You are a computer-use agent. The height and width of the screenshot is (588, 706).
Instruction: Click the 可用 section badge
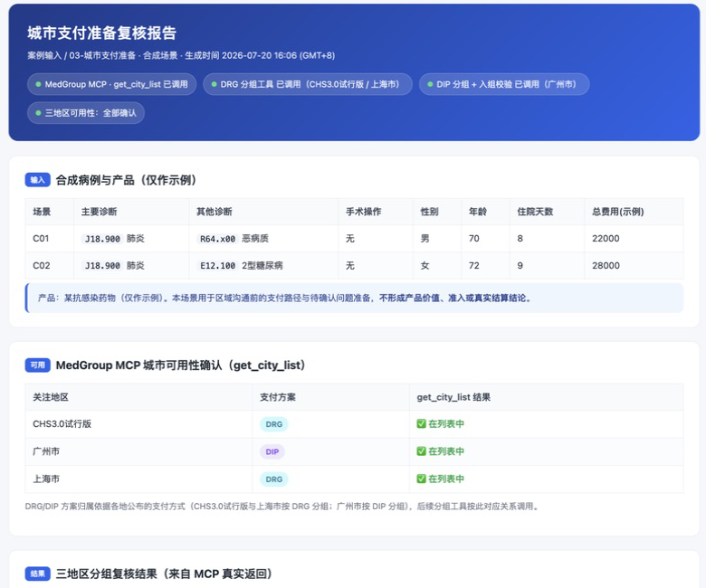[37, 365]
